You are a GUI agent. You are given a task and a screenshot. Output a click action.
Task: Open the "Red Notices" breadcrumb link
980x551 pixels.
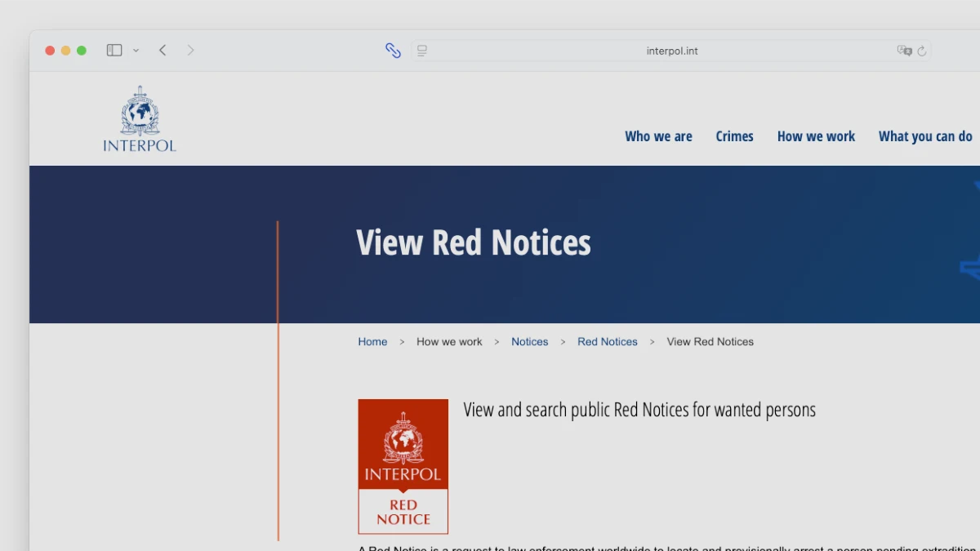tap(607, 342)
